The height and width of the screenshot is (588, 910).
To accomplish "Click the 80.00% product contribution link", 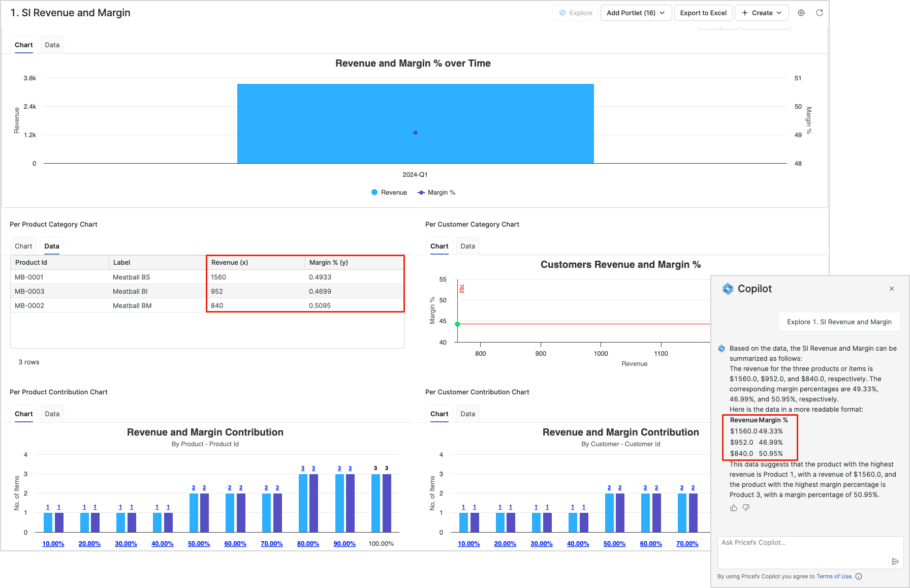I will tap(308, 544).
